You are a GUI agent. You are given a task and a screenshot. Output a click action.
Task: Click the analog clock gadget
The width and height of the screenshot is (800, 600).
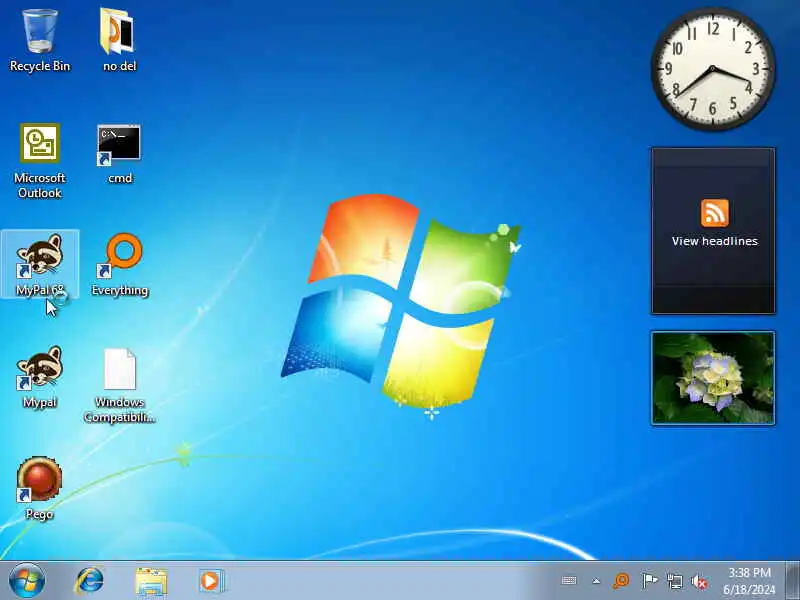[713, 69]
